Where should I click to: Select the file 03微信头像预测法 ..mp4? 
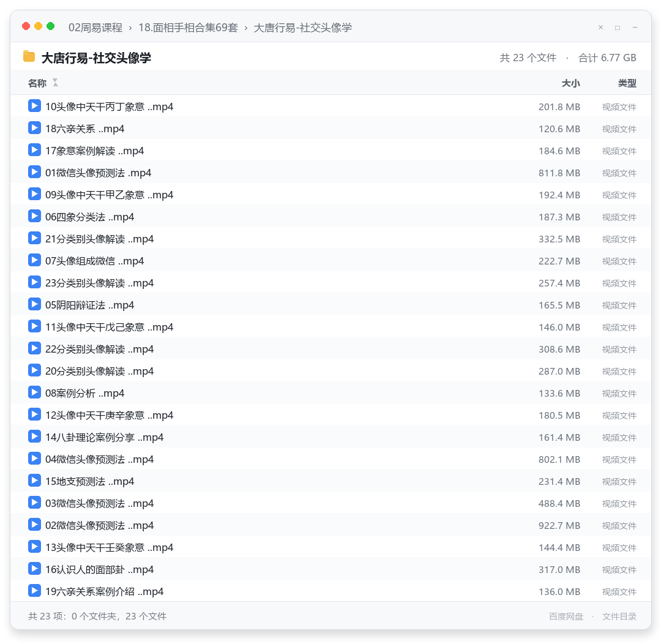click(x=330, y=503)
